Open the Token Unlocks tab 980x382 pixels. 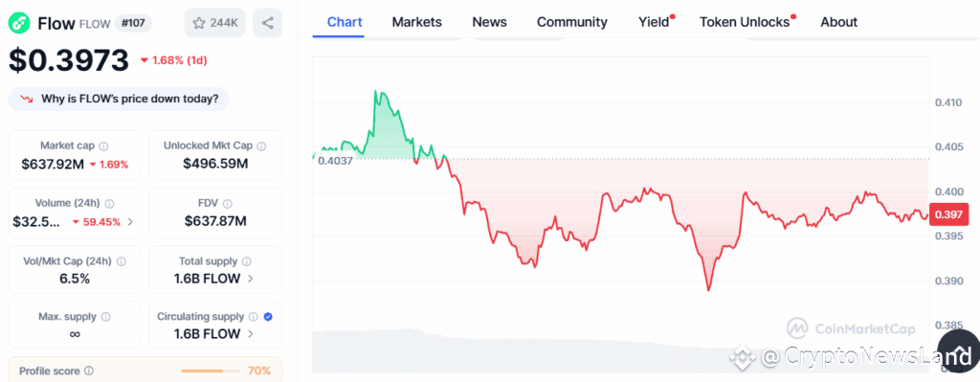pos(745,22)
